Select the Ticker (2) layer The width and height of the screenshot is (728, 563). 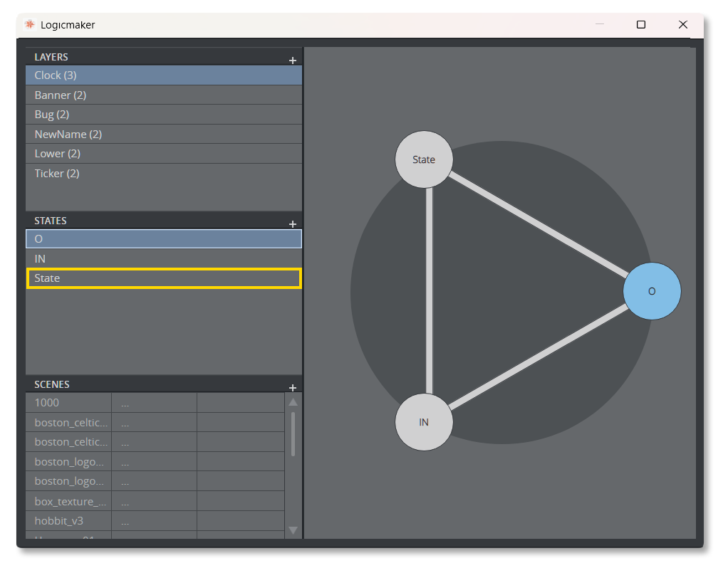[163, 174]
